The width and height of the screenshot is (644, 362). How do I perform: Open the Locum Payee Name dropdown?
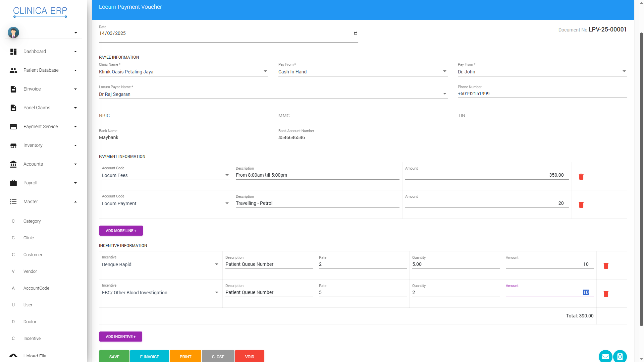pos(444,94)
